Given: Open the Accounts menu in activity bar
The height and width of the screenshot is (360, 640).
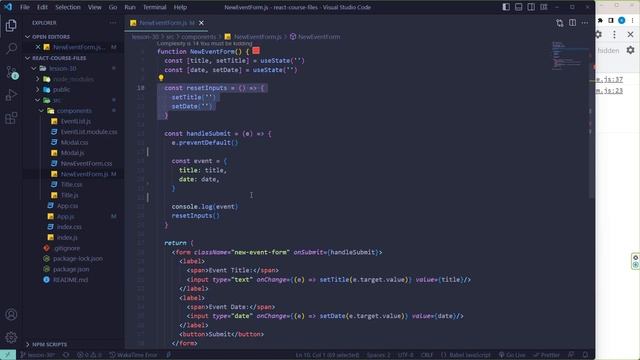Looking at the screenshot, I should [x=11, y=314].
